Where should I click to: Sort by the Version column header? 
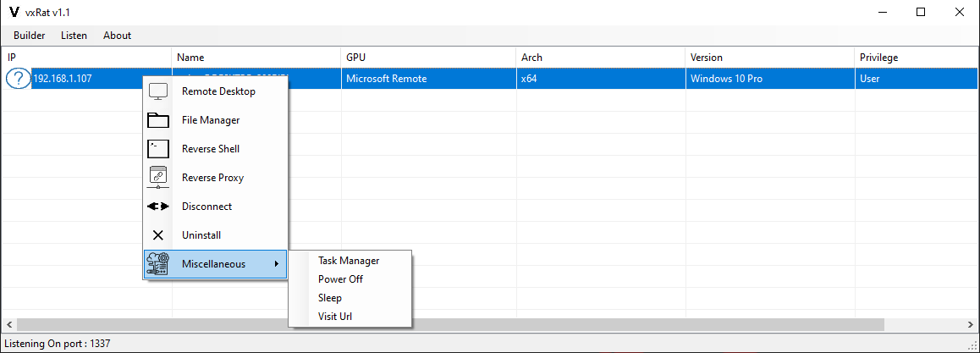point(769,57)
